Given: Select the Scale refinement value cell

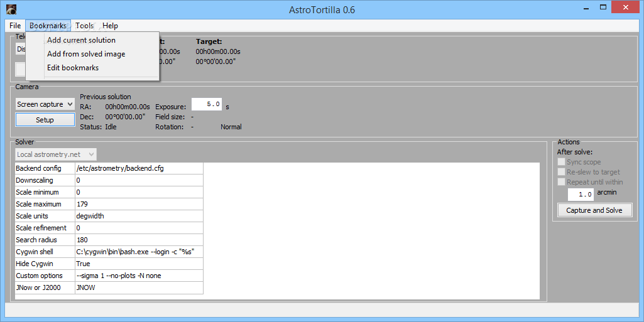Looking at the screenshot, I should click(139, 228).
